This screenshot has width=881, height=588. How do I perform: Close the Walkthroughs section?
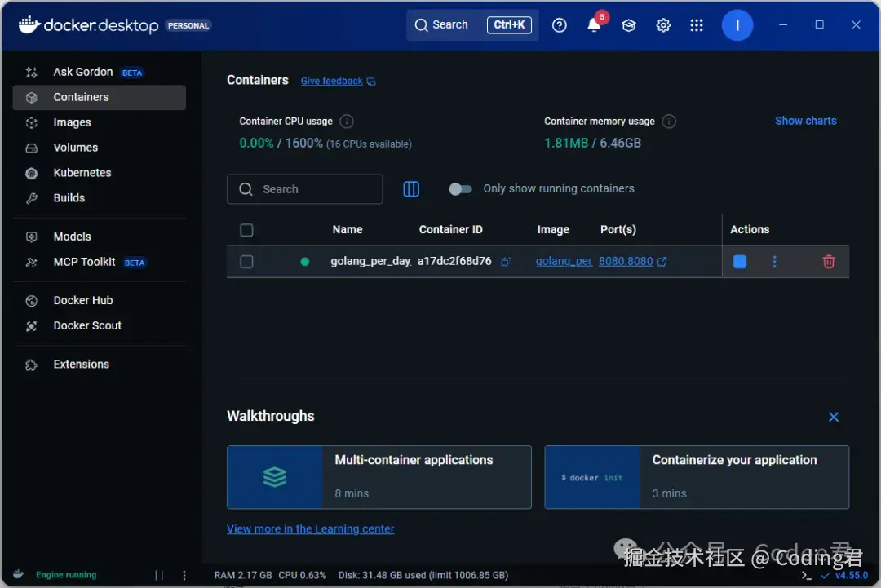coord(833,418)
